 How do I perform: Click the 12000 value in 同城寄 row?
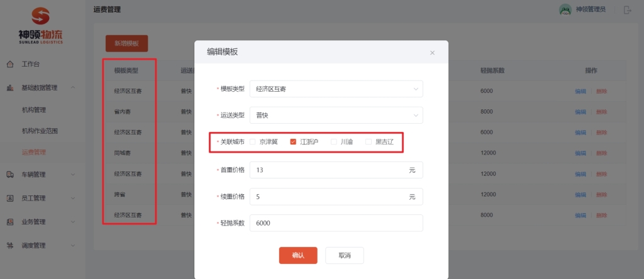(488, 153)
